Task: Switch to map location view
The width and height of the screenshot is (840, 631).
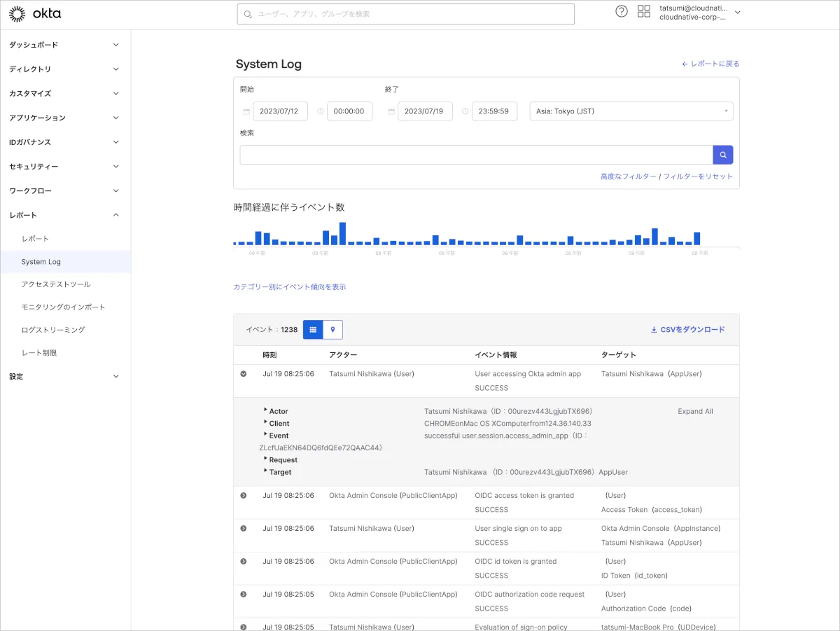Action: (x=333, y=329)
